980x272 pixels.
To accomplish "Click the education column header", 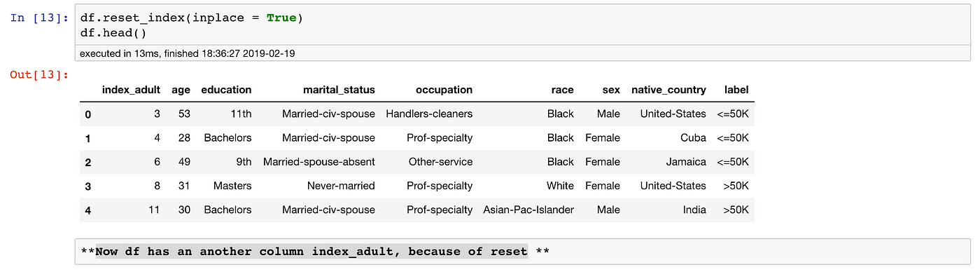I will pyautogui.click(x=226, y=90).
